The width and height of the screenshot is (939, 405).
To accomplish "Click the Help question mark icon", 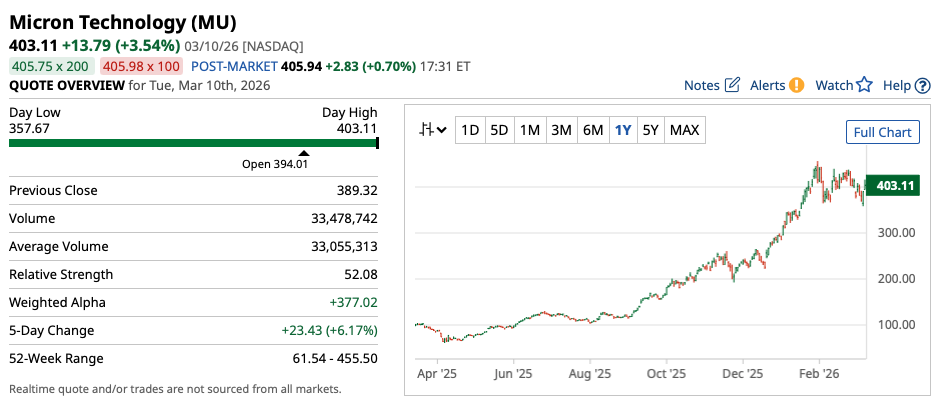I will tap(922, 86).
